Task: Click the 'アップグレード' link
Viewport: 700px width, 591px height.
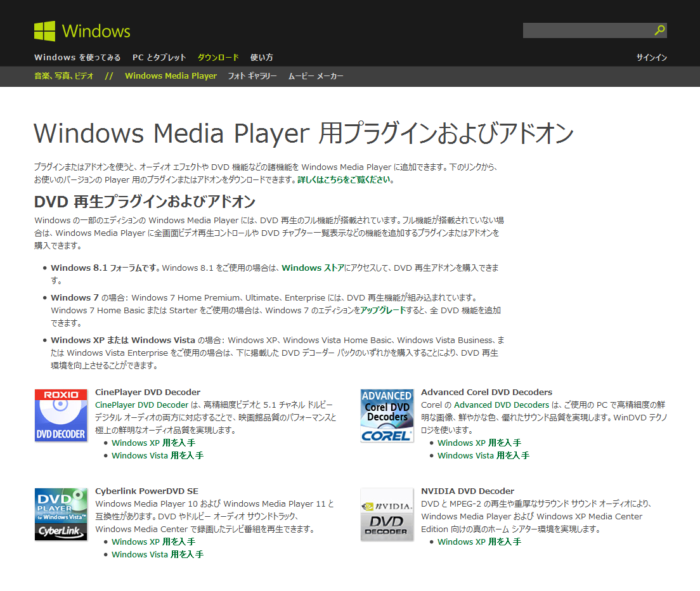Action: [x=383, y=310]
